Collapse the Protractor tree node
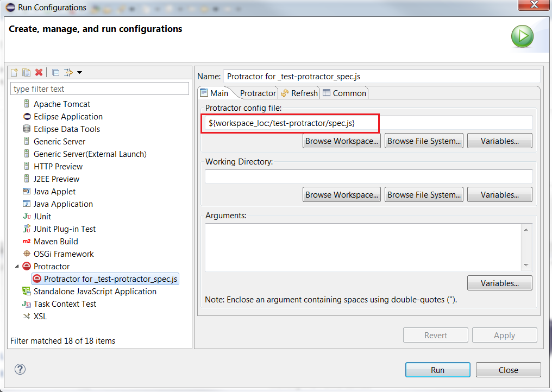Viewport: 552px width, 392px height. [16, 267]
